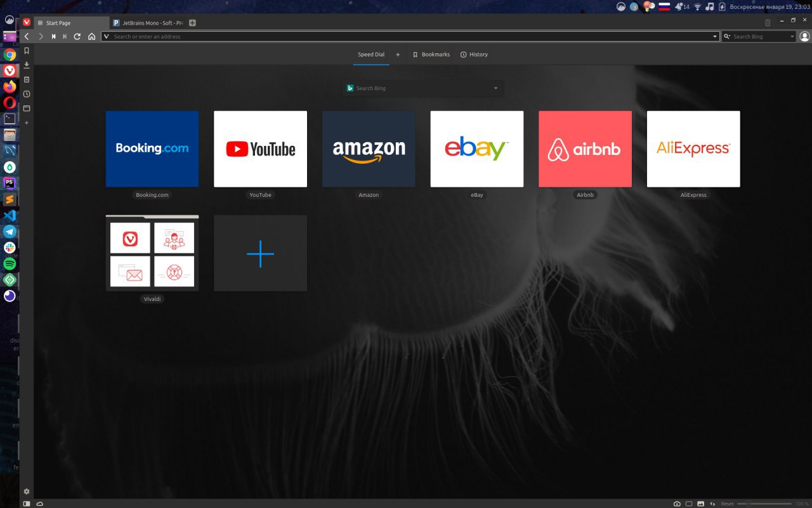Open the Airbnb speed dial
Image resolution: width=812 pixels, height=508 pixels.
pyautogui.click(x=585, y=149)
